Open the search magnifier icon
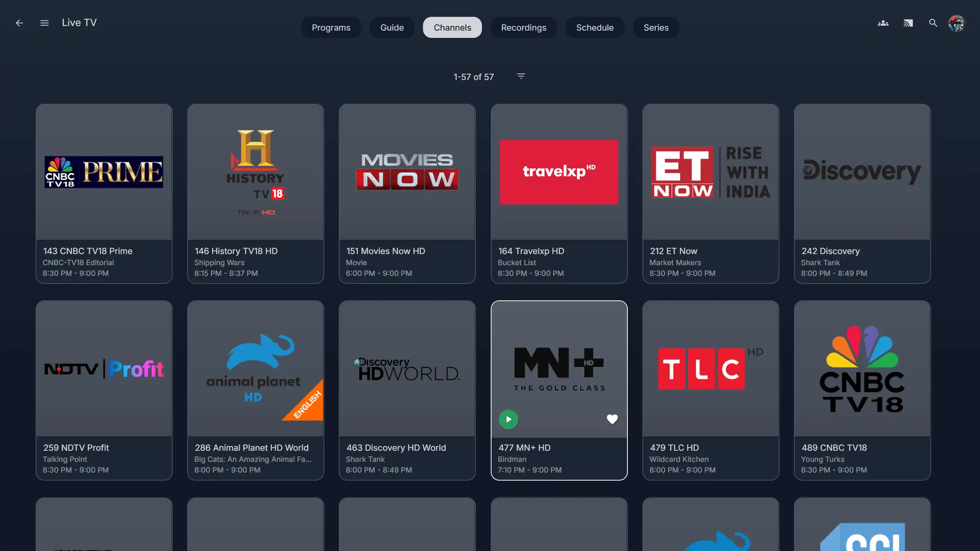 coord(933,23)
